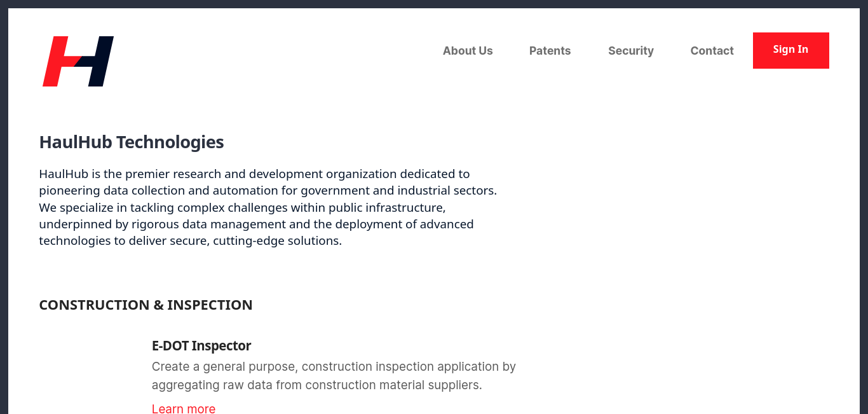Click the E-DOT Inspector title
Screen dimensions: 868x414
click(x=201, y=346)
